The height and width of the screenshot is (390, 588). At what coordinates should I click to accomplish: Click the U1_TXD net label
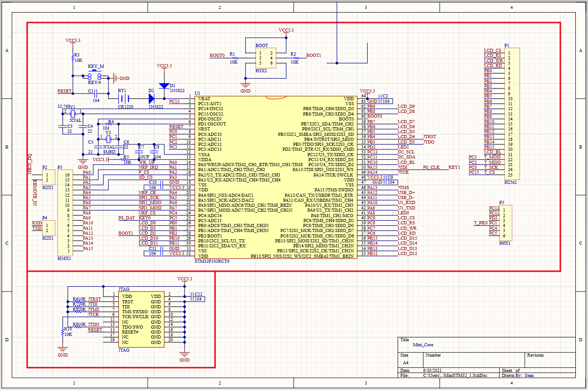pos(406,208)
